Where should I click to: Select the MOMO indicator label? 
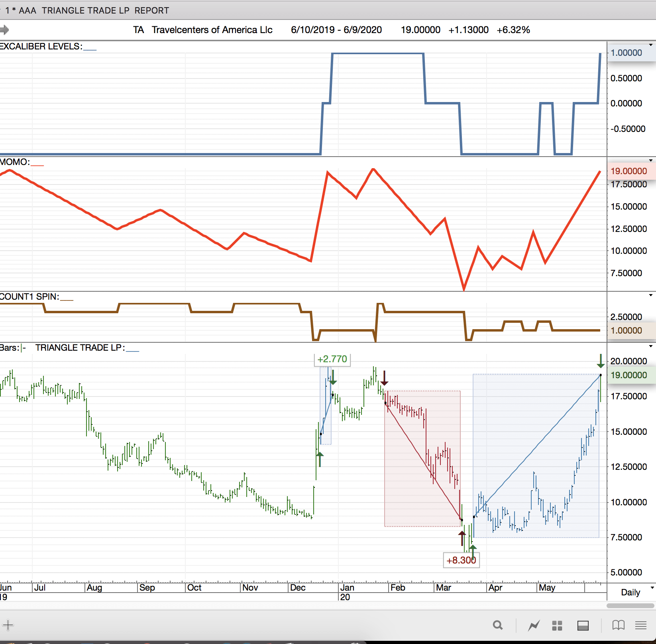15,162
